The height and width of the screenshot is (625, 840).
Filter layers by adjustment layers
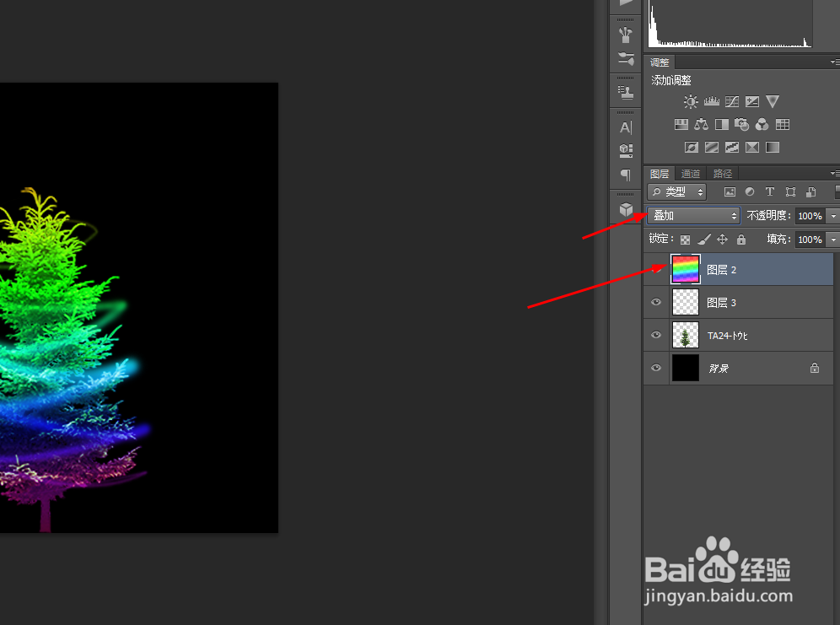(750, 191)
